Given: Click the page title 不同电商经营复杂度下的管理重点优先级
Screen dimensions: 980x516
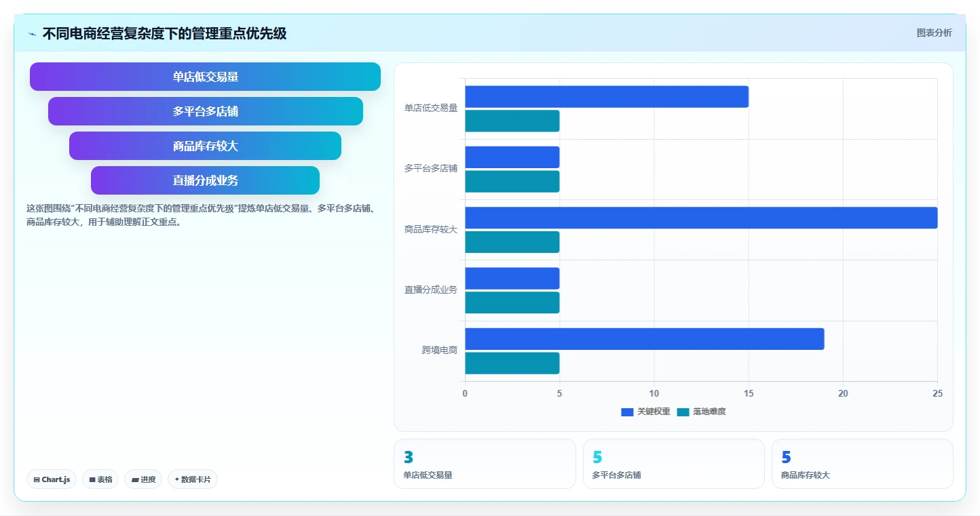Looking at the screenshot, I should coord(164,34).
